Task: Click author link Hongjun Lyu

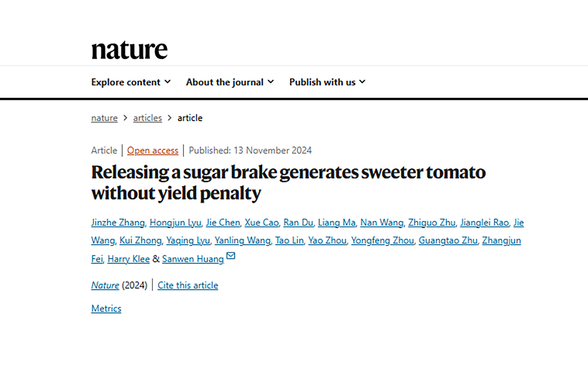Action: [175, 222]
